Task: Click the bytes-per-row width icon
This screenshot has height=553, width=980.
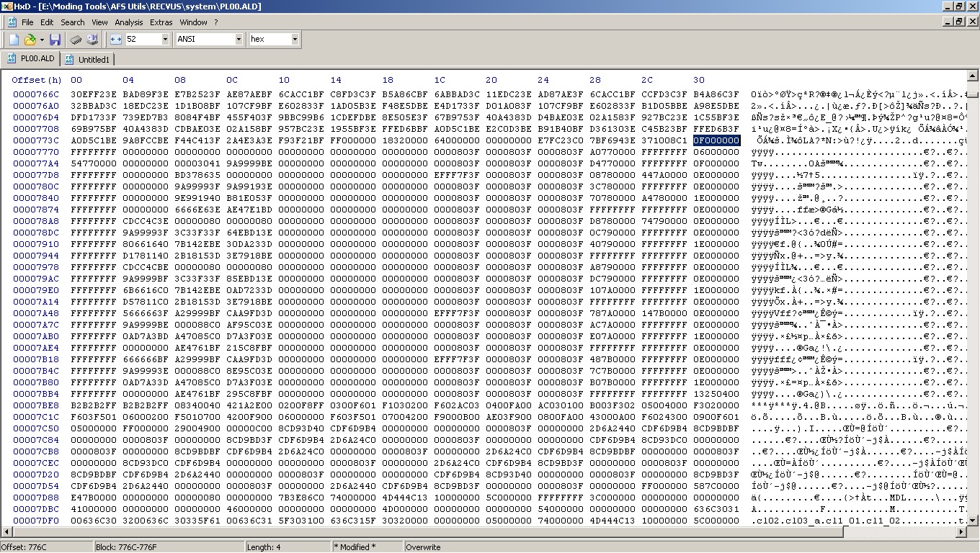Action: [x=117, y=39]
